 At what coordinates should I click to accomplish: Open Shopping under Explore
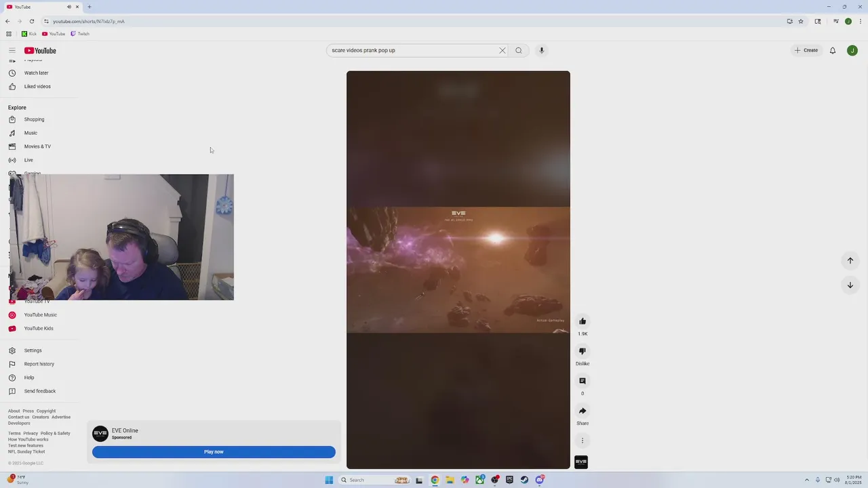tap(34, 119)
